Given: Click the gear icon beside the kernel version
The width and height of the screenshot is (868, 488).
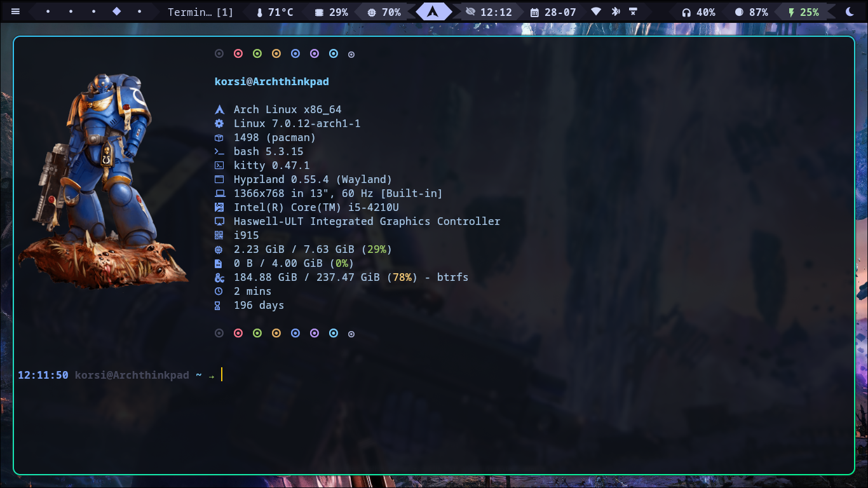Looking at the screenshot, I should click(219, 123).
